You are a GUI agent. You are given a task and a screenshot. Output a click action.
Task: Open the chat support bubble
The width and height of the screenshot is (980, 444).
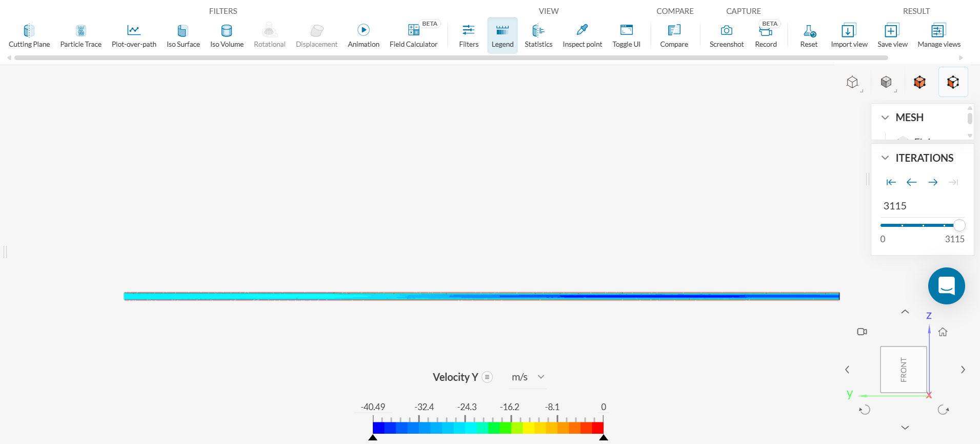click(x=947, y=286)
